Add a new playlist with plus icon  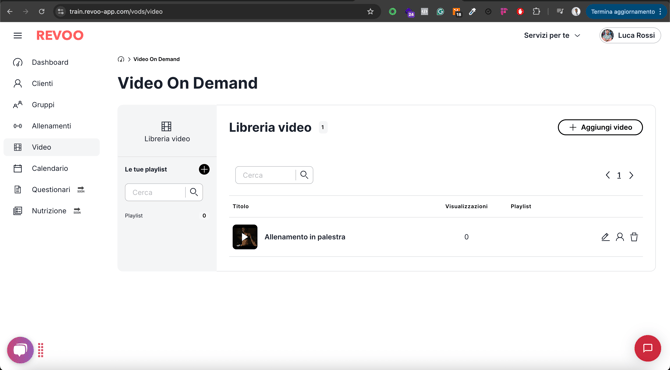tap(204, 169)
